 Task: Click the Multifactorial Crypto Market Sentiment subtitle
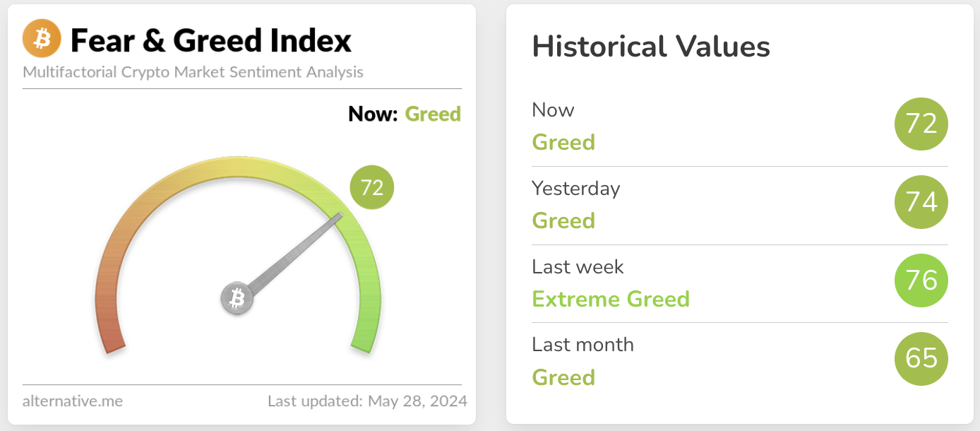point(193,72)
